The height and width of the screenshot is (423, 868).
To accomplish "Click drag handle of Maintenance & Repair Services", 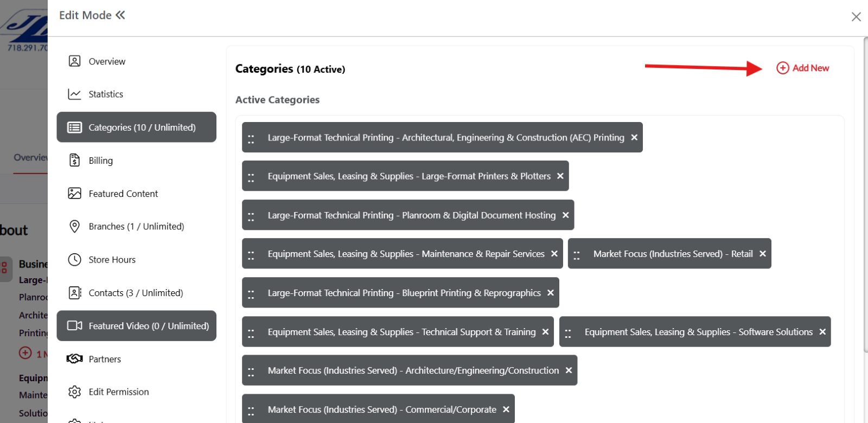I will click(251, 254).
